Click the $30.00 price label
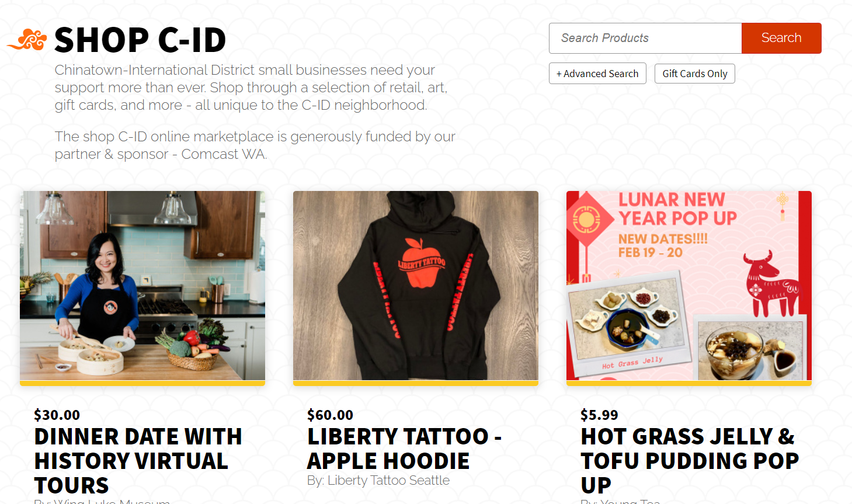 (57, 415)
